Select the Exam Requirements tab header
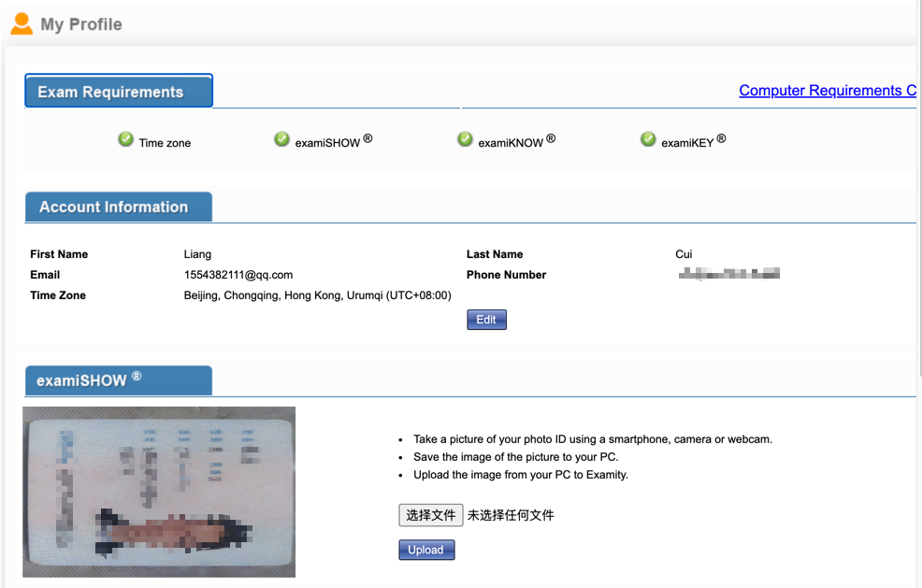This screenshot has height=588, width=922. [x=119, y=91]
